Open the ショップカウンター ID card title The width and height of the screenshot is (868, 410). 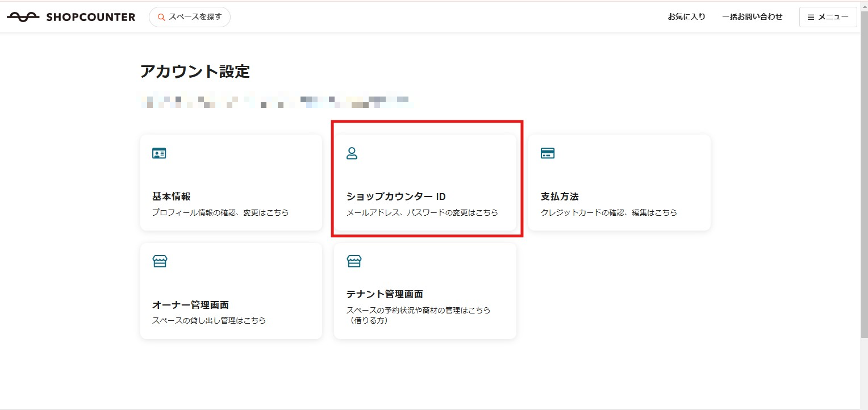click(396, 196)
